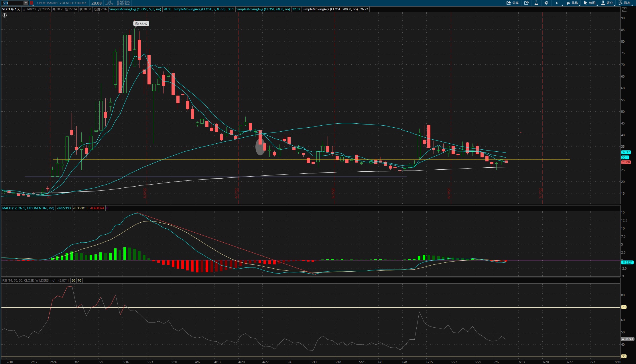
Task: Click the flask Edit Studies icon
Action: [536, 3]
